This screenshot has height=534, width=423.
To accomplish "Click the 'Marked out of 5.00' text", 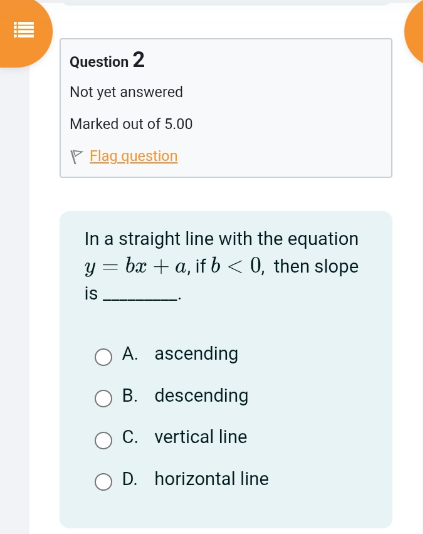I will coord(131,124).
